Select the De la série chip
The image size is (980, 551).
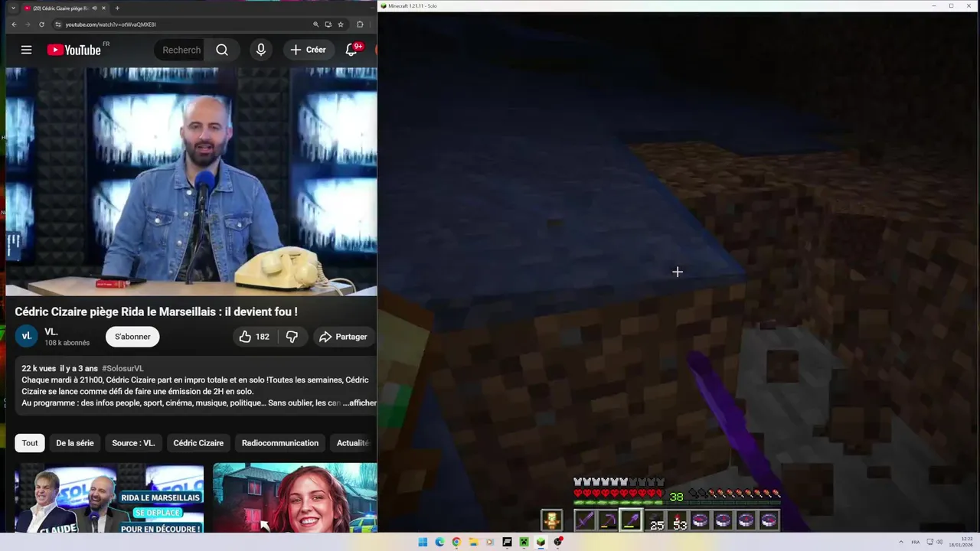point(75,443)
